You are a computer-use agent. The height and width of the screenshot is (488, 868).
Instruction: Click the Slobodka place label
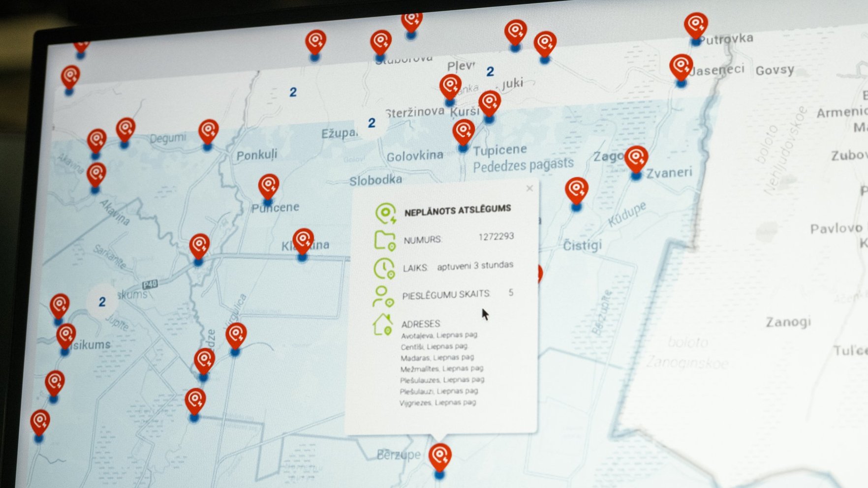[x=375, y=180]
